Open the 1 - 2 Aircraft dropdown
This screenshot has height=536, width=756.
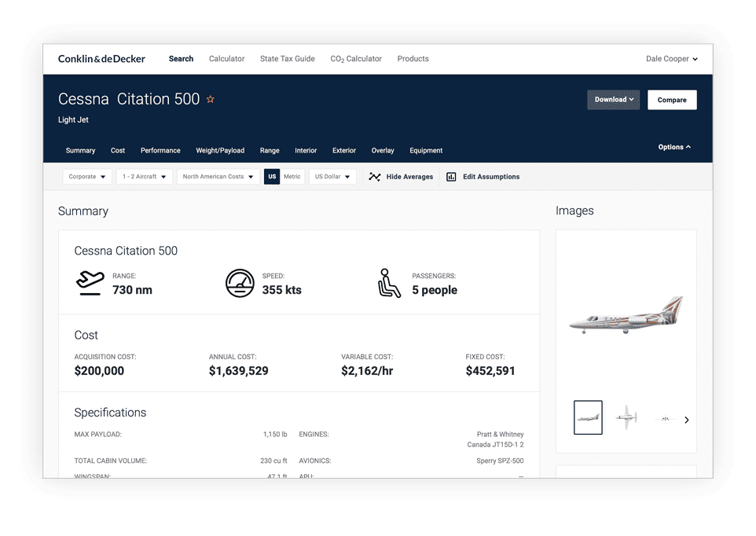pos(145,177)
